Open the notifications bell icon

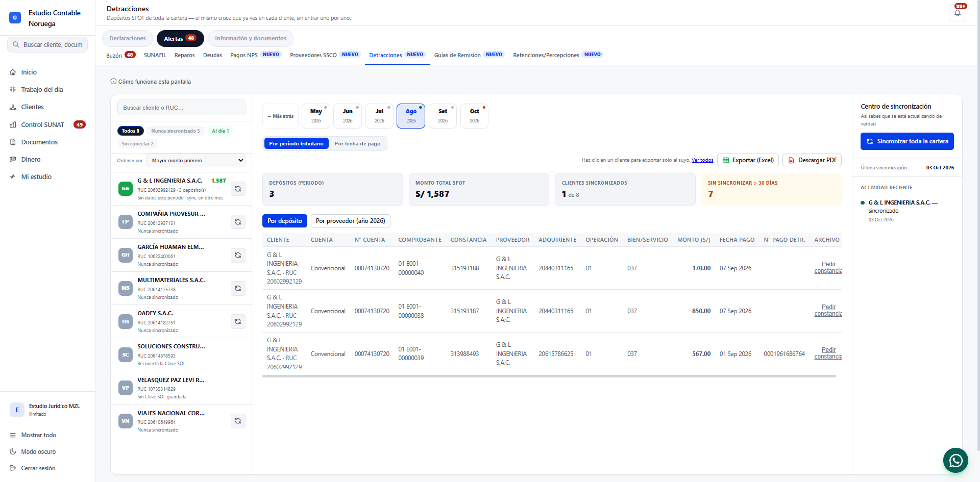point(958,13)
